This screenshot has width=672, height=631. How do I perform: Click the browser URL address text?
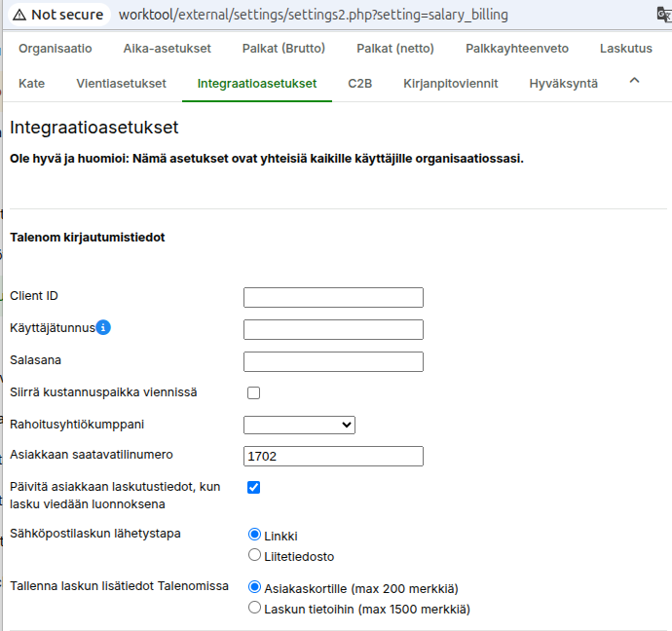pos(312,16)
